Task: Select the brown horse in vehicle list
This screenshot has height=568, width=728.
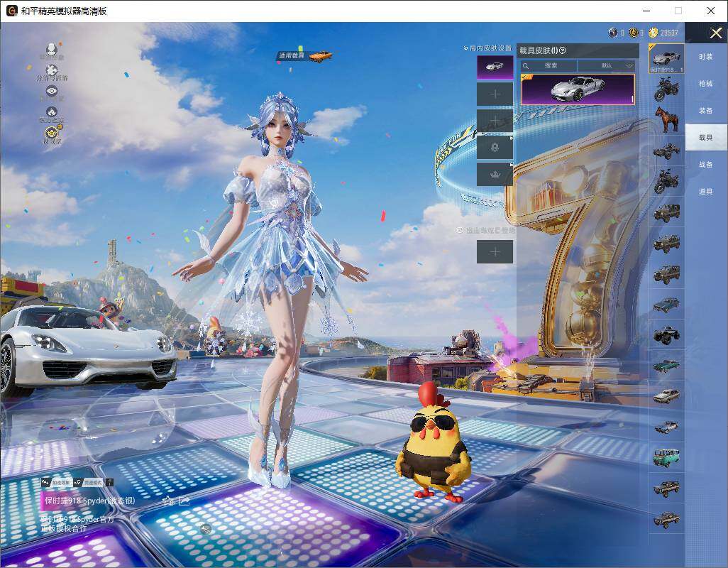Action: (666, 119)
